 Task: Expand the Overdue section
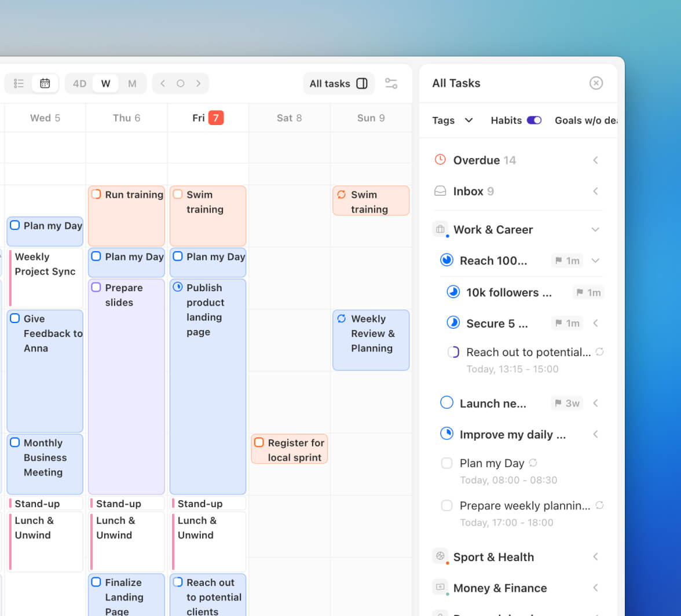595,160
